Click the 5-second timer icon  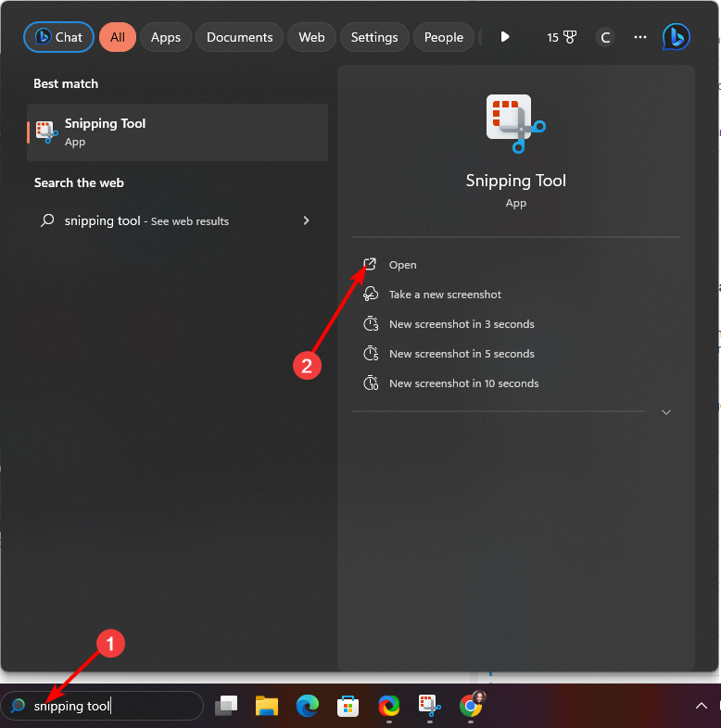(371, 353)
